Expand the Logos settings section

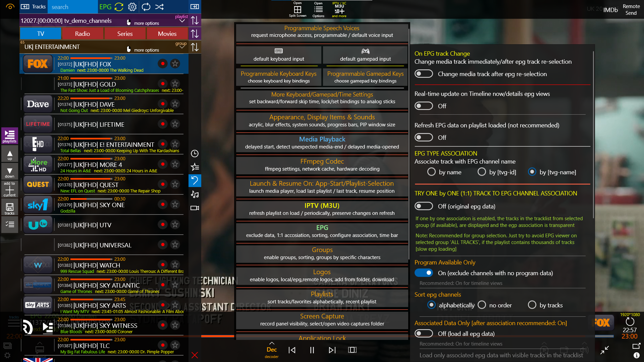[x=322, y=276]
